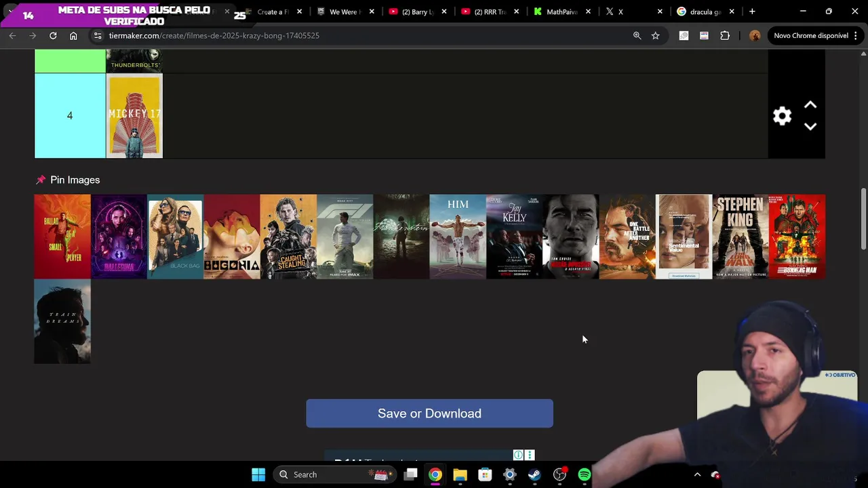Bookmark this page with the star icon
The image size is (868, 488).
(x=655, y=35)
